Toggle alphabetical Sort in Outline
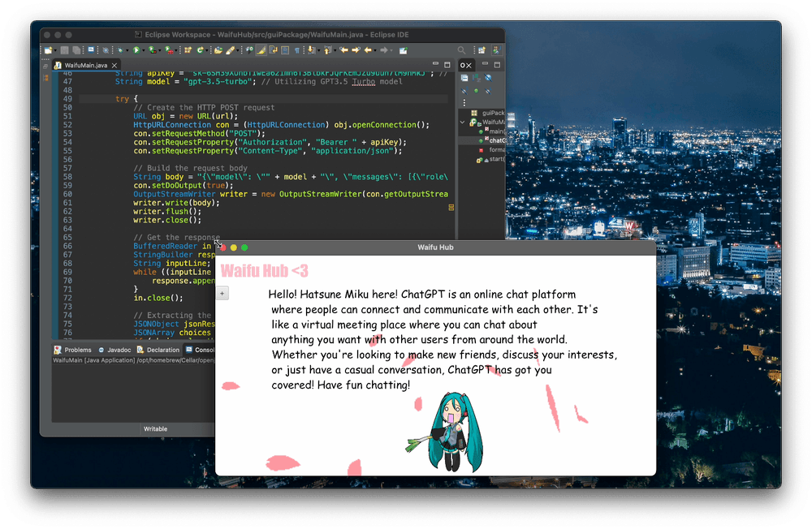The height and width of the screenshot is (529, 812). [x=476, y=78]
